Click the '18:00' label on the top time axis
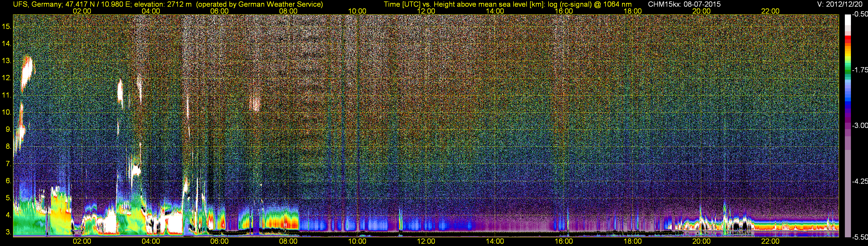This screenshot has width=868, height=246. click(x=632, y=11)
